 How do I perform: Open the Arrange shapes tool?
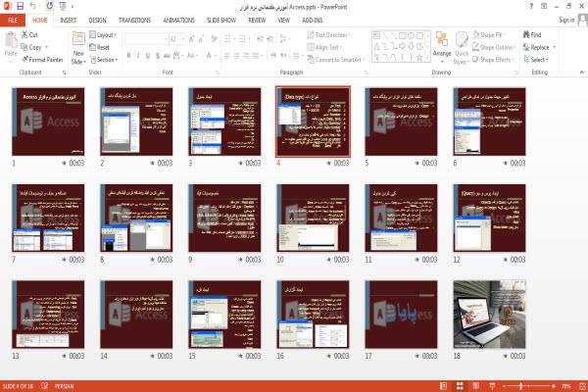(x=442, y=47)
